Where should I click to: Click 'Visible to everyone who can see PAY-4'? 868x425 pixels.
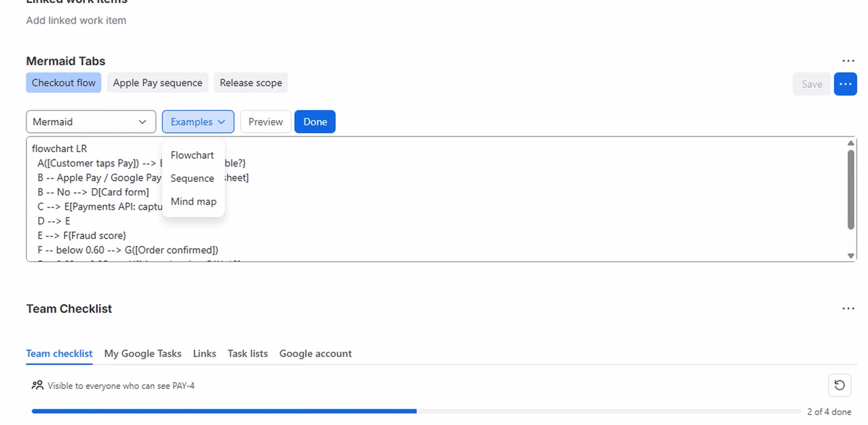[121, 386]
